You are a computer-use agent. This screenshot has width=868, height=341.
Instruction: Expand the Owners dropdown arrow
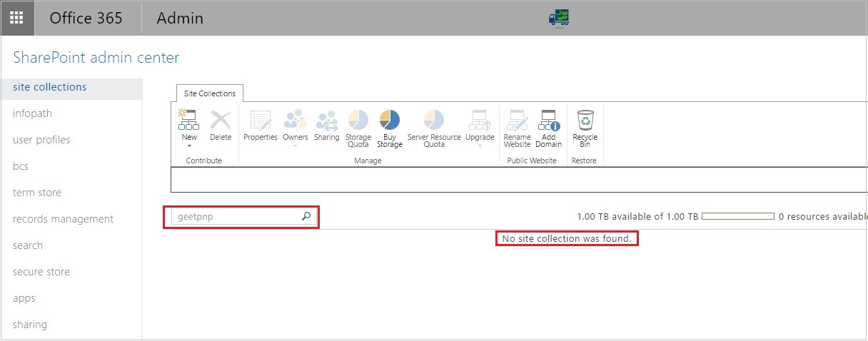[296, 146]
